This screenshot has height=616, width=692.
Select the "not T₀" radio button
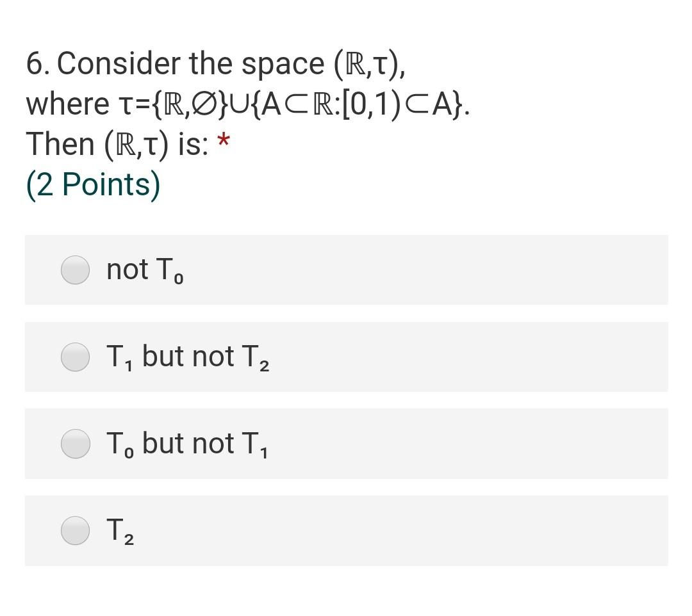75,270
